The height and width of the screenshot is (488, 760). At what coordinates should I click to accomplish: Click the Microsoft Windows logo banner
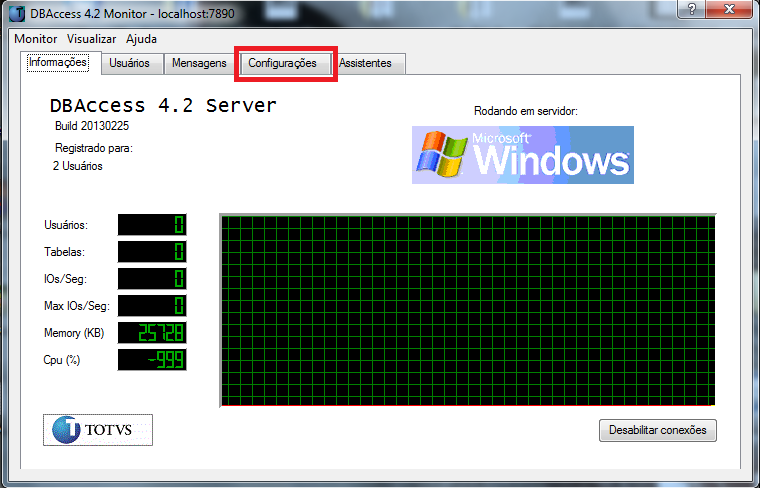(522, 155)
